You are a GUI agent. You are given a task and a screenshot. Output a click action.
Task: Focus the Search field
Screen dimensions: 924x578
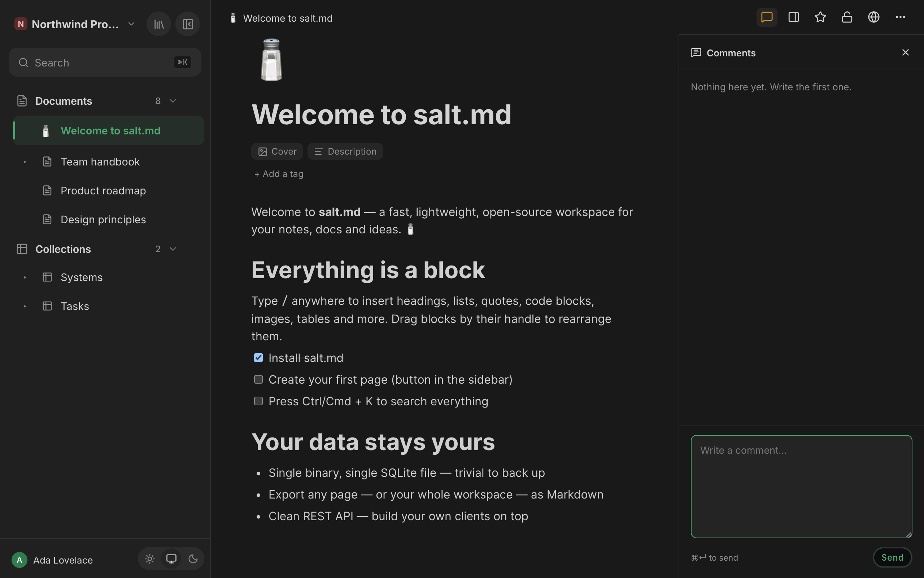click(105, 62)
